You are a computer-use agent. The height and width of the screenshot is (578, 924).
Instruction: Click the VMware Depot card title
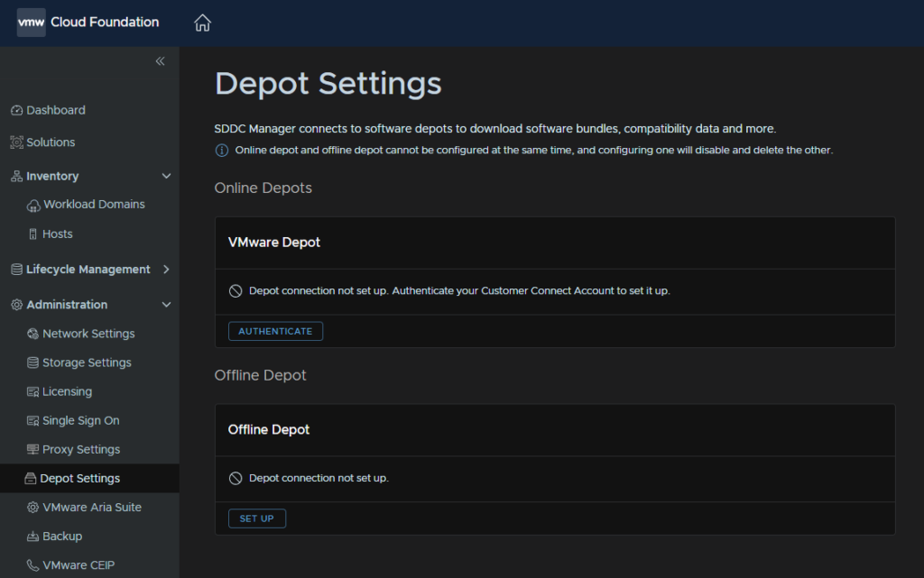274,243
